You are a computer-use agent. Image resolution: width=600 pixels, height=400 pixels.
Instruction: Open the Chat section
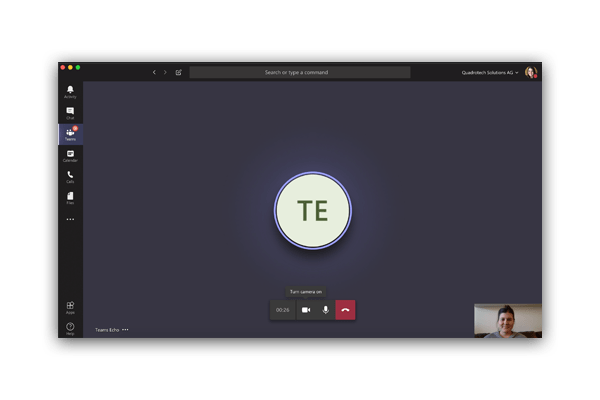(70, 113)
